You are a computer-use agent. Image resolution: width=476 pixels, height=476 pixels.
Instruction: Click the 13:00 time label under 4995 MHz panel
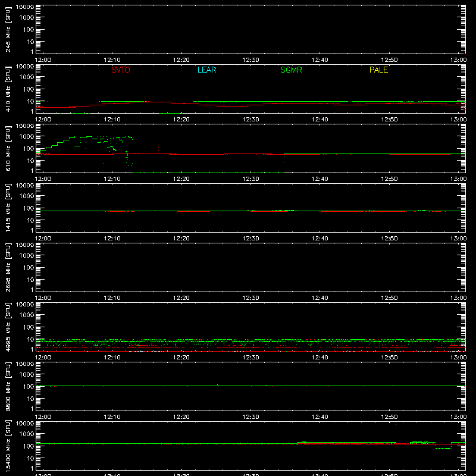click(458, 358)
